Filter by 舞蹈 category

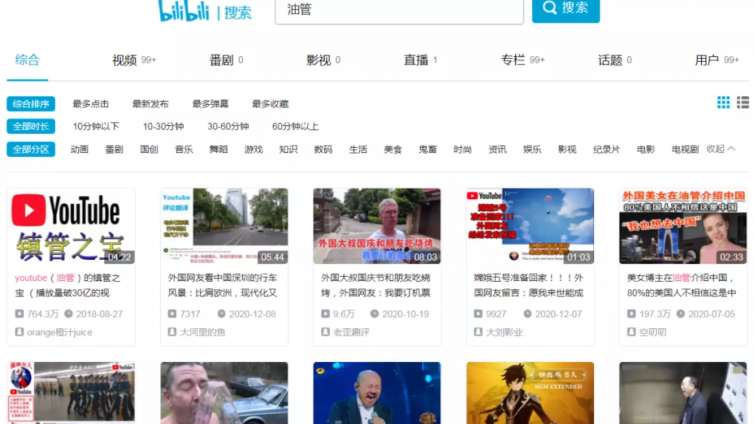[218, 150]
